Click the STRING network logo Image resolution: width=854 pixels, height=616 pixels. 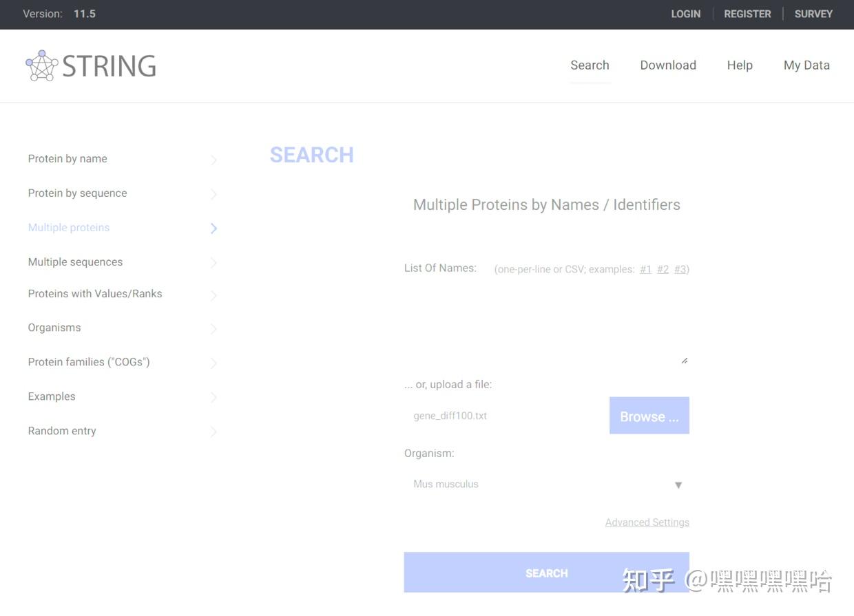tap(90, 65)
